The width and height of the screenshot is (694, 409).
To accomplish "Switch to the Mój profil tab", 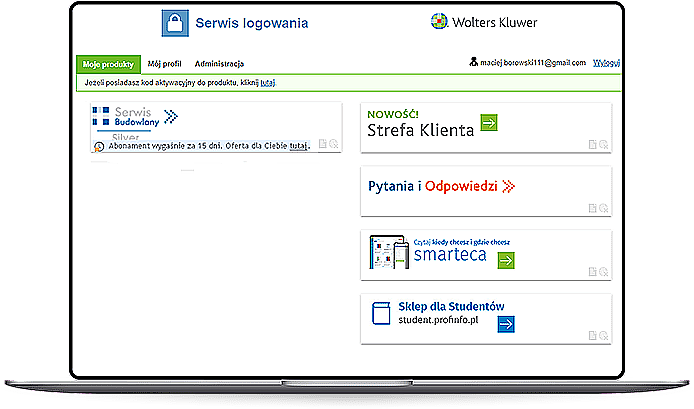I will tap(164, 64).
